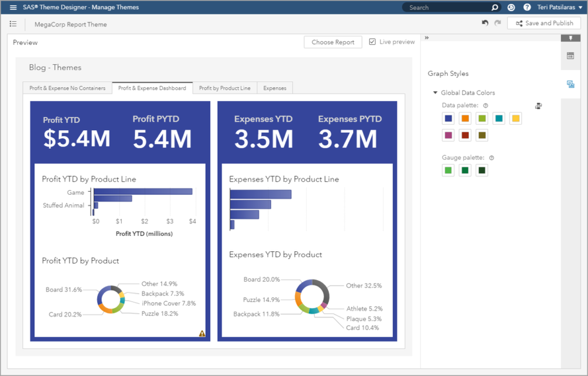Click the Save and Publish button
Screen dimensions: 588x376
(544, 23)
